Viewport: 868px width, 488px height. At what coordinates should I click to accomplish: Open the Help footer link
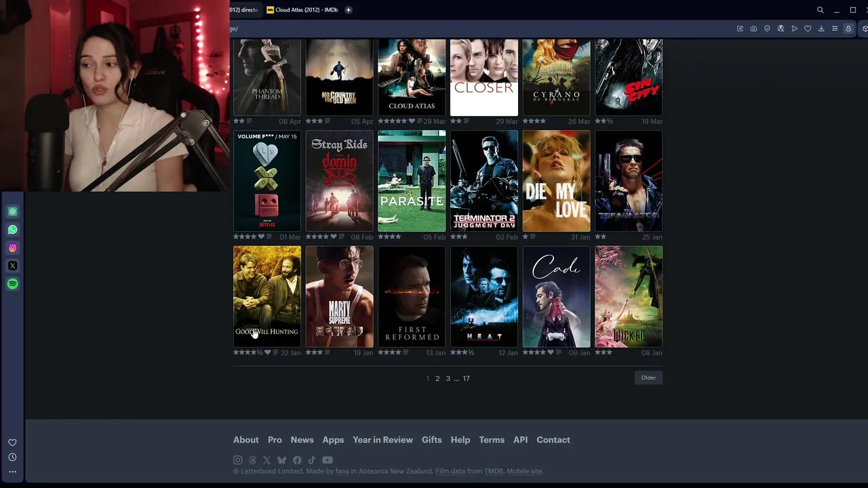point(460,440)
